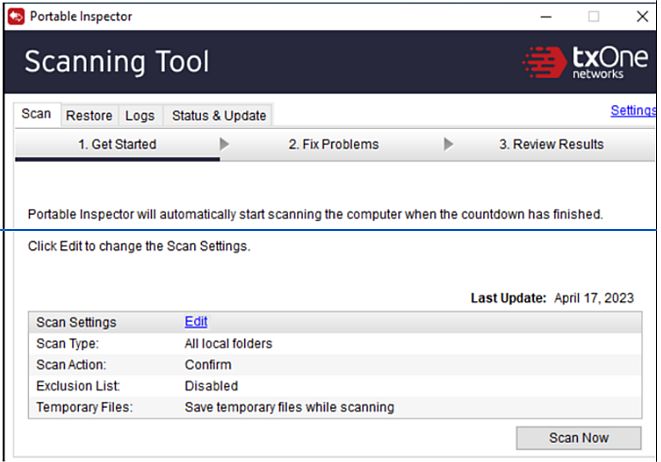Click the Portable Inspector app icon in title bar

(16, 16)
